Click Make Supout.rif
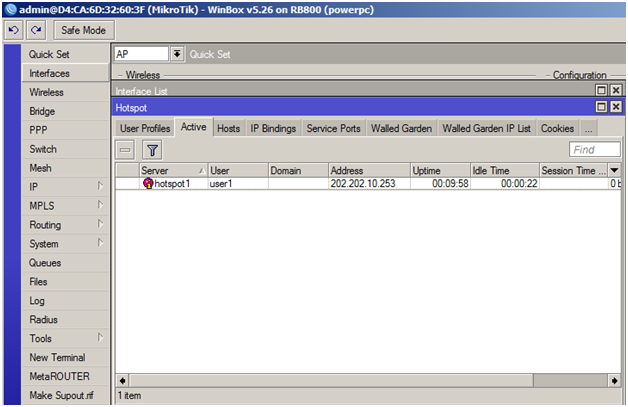This screenshot has height=407, width=628. point(65,395)
